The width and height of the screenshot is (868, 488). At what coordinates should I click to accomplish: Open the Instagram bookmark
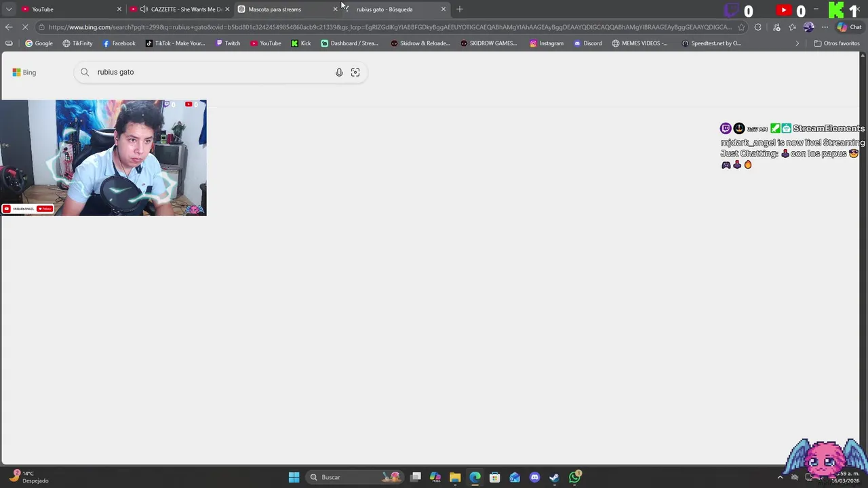click(547, 43)
